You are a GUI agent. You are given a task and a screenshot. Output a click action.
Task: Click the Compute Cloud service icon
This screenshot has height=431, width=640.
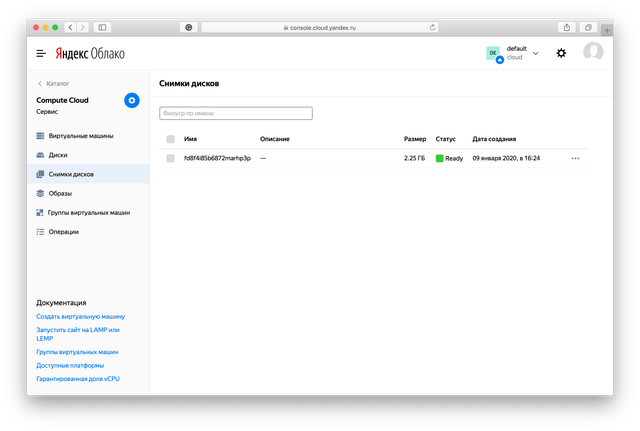click(x=132, y=100)
